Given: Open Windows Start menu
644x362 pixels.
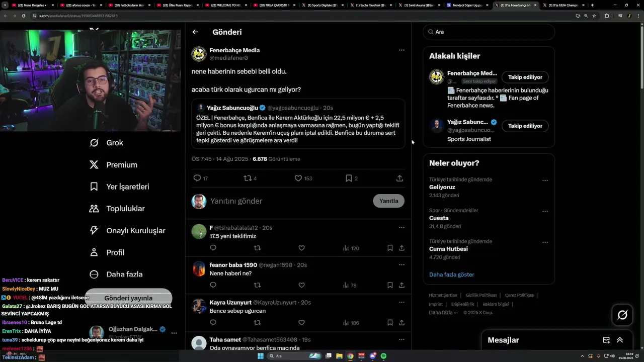Looking at the screenshot, I should (261, 356).
